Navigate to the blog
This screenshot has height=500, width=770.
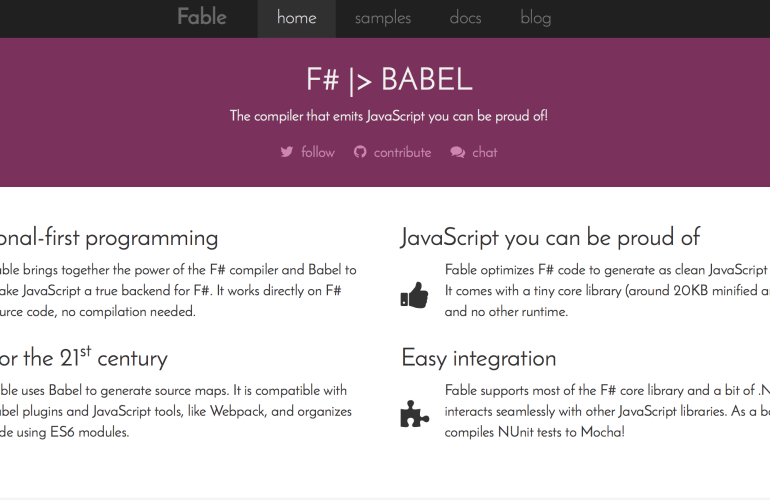click(536, 18)
